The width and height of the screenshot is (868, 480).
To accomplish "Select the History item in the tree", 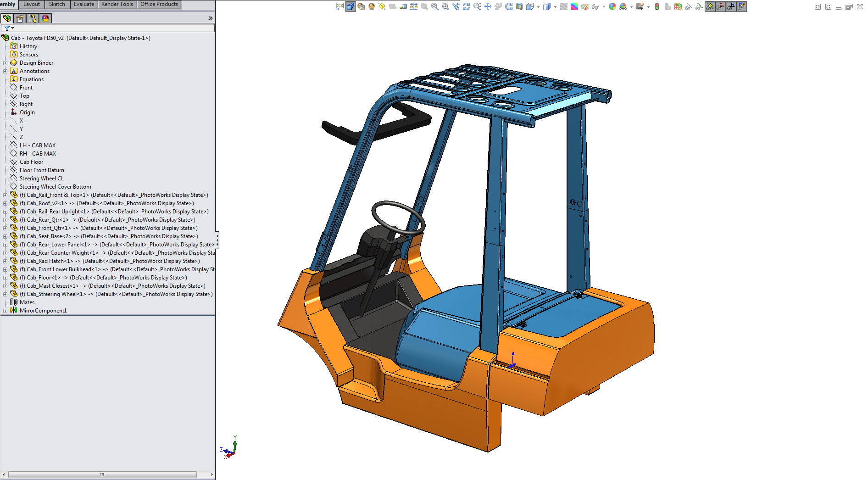I will point(28,46).
